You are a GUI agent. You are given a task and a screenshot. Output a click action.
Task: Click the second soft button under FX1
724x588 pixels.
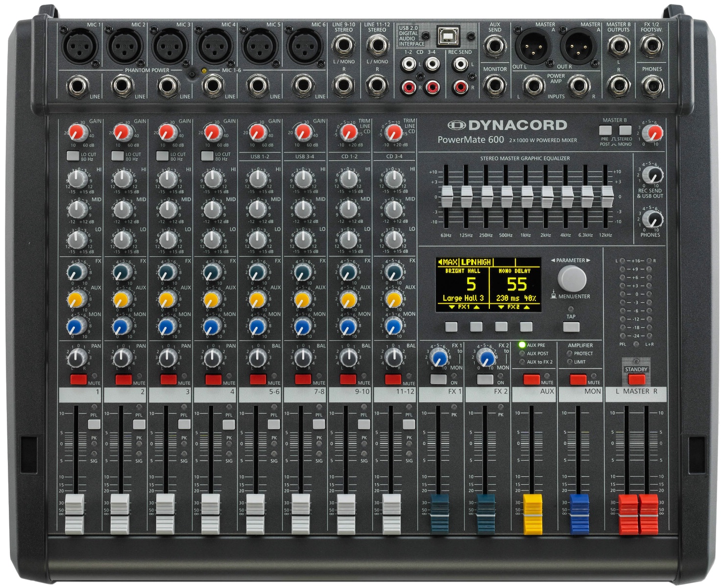(476, 326)
